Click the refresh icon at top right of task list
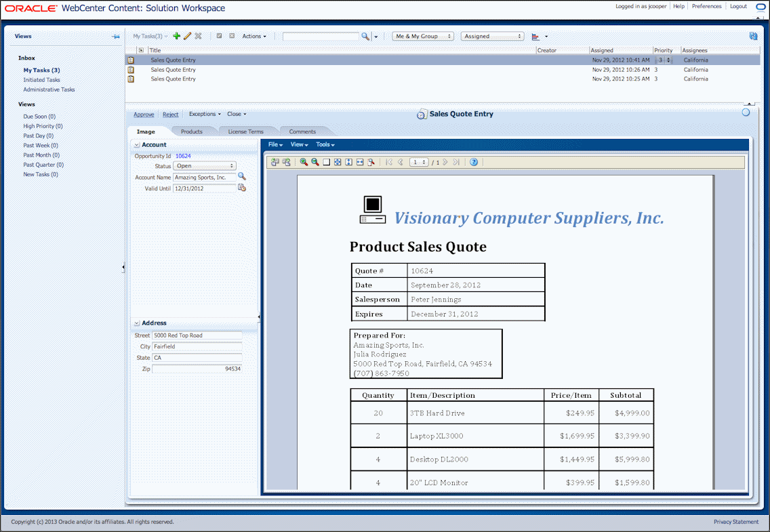770x532 pixels. [753, 36]
